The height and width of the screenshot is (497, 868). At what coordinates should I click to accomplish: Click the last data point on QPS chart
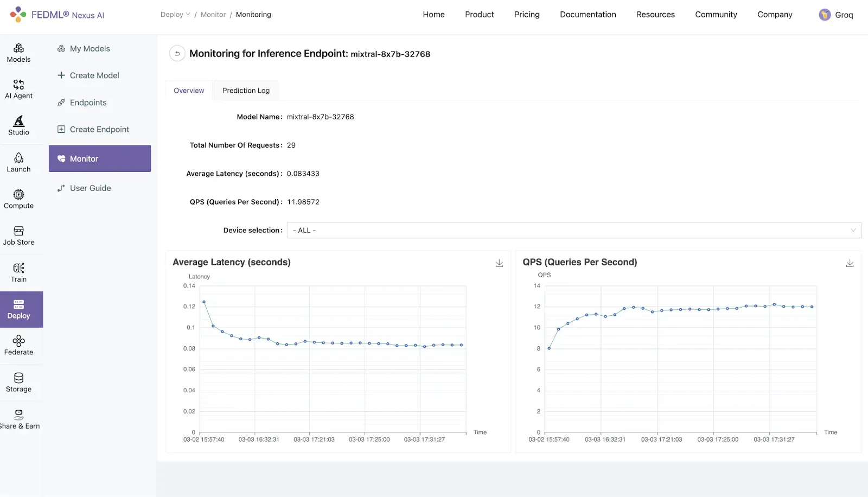click(812, 307)
